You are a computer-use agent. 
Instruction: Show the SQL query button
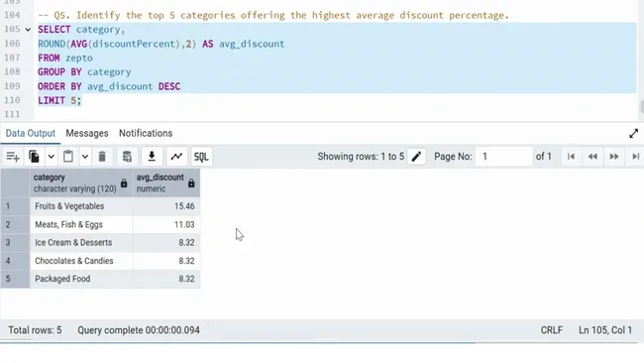[201, 157]
